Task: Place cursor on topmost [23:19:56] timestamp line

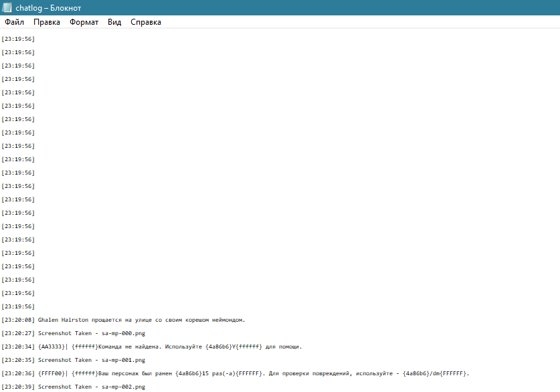Action: [x=18, y=39]
